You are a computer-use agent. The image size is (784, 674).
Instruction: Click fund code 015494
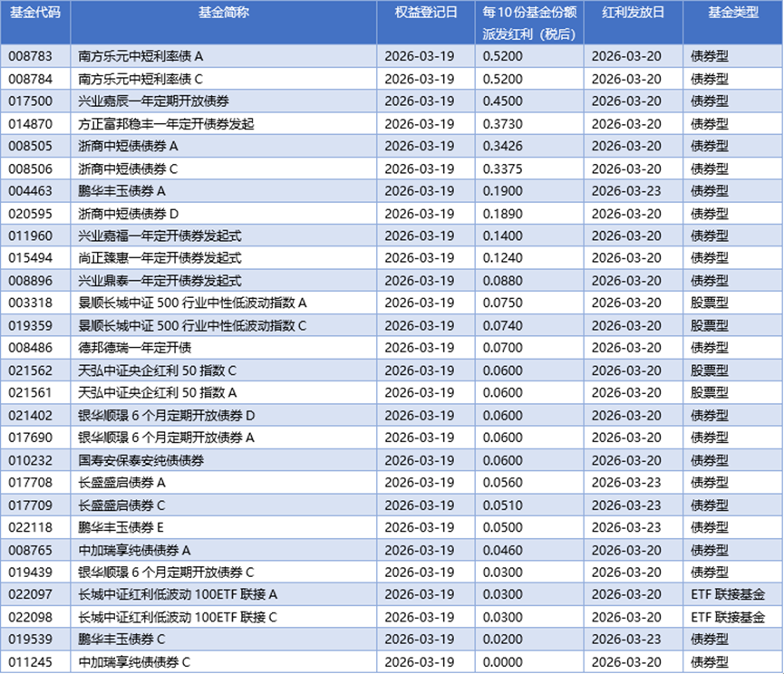pyautogui.click(x=31, y=258)
